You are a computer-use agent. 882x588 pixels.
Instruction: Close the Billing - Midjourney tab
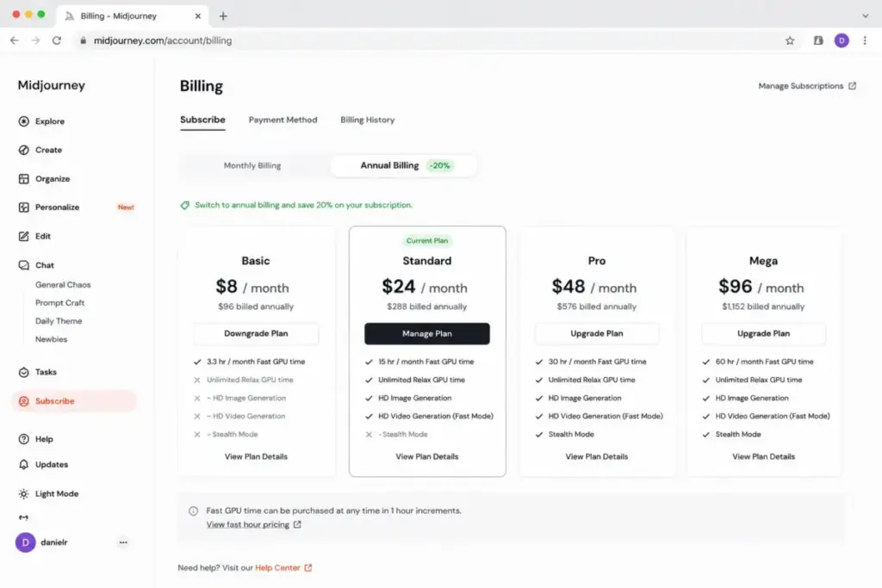(x=197, y=16)
